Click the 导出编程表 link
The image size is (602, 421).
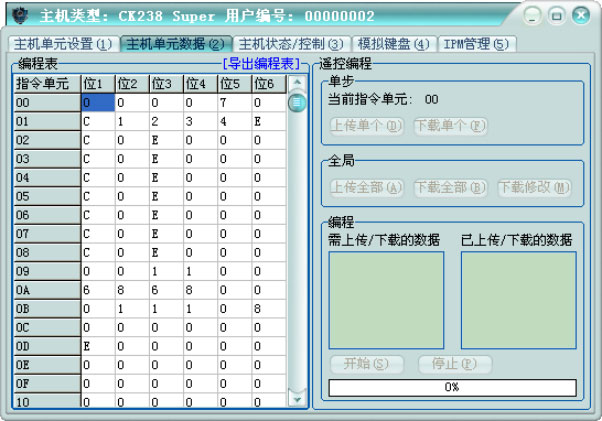(x=260, y=64)
